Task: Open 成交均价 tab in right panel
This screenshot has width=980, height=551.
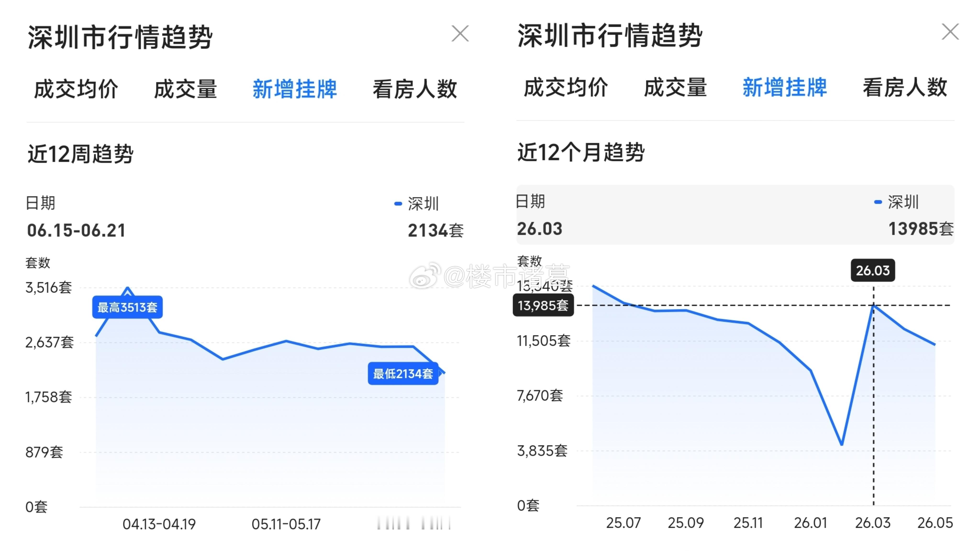Action: click(566, 88)
